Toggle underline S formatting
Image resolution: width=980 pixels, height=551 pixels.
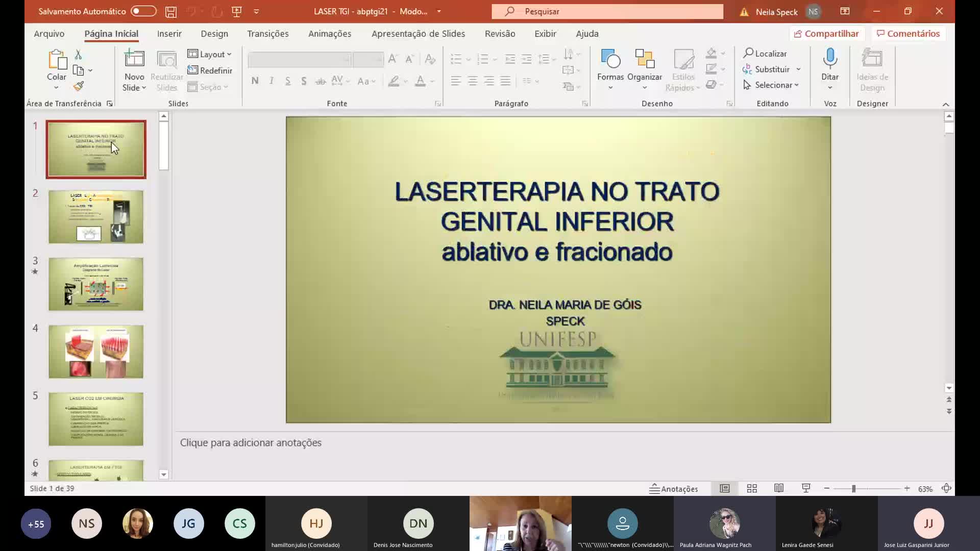point(288,81)
